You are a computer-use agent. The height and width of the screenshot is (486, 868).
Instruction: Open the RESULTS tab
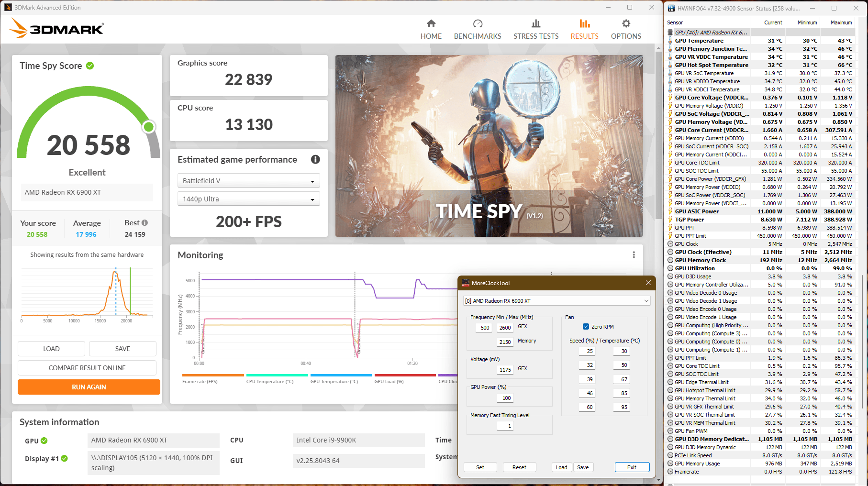(x=584, y=30)
